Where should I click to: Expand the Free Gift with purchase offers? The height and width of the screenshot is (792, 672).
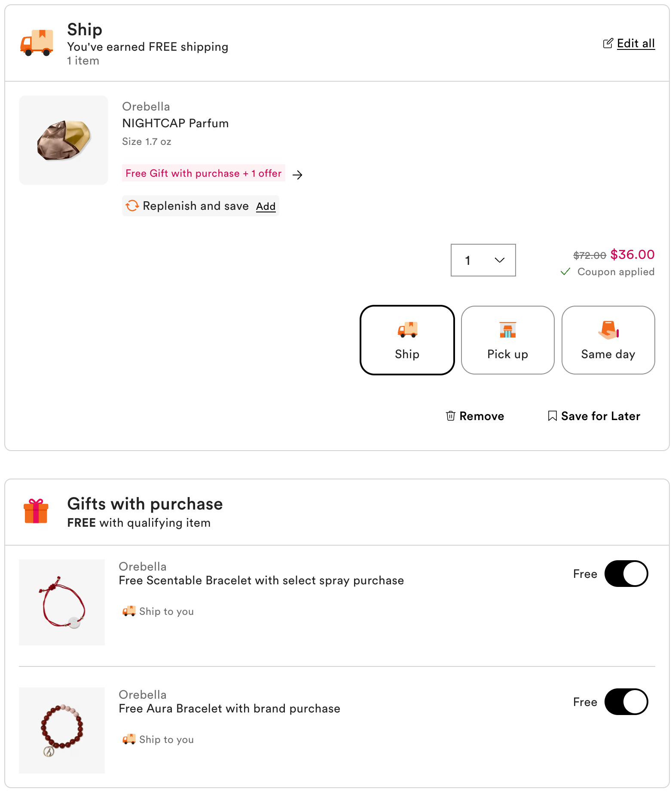click(x=204, y=173)
